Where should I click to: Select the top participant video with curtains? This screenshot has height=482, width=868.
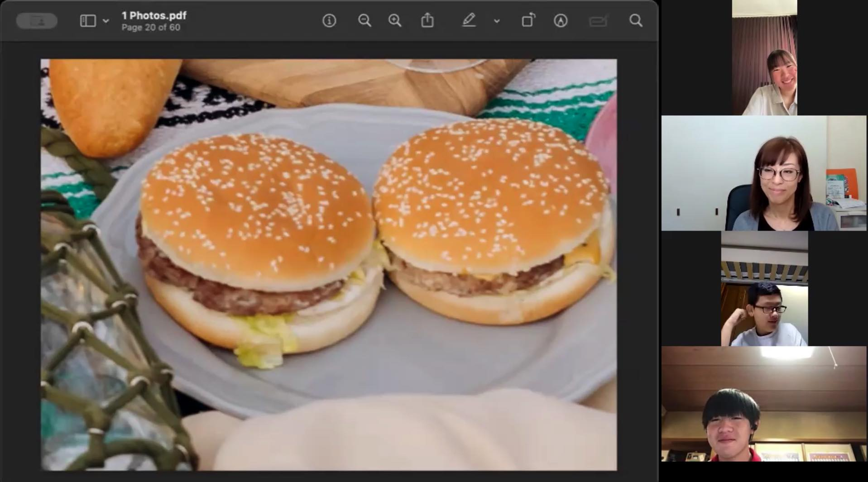[x=764, y=57]
